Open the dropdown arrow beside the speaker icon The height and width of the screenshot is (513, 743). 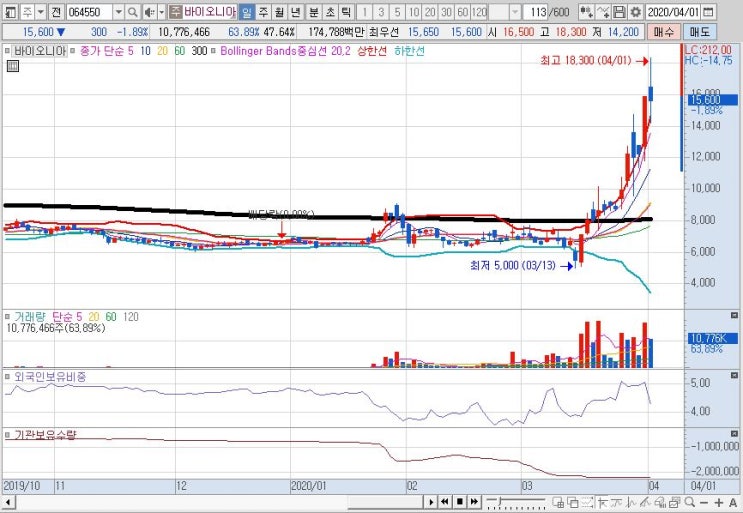point(162,12)
